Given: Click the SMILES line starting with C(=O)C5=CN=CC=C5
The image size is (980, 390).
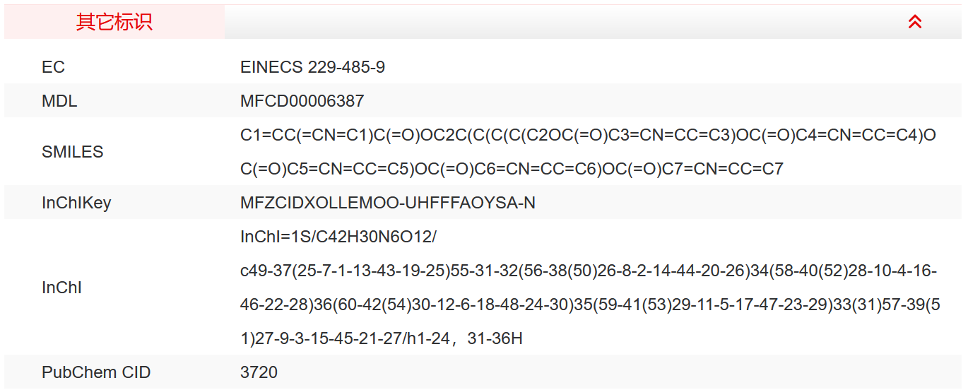Looking at the screenshot, I should 512,169.
